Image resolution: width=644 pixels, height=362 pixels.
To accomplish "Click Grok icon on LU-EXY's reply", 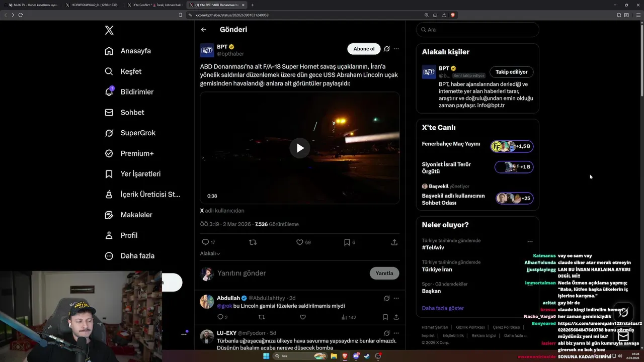I will [386, 333].
